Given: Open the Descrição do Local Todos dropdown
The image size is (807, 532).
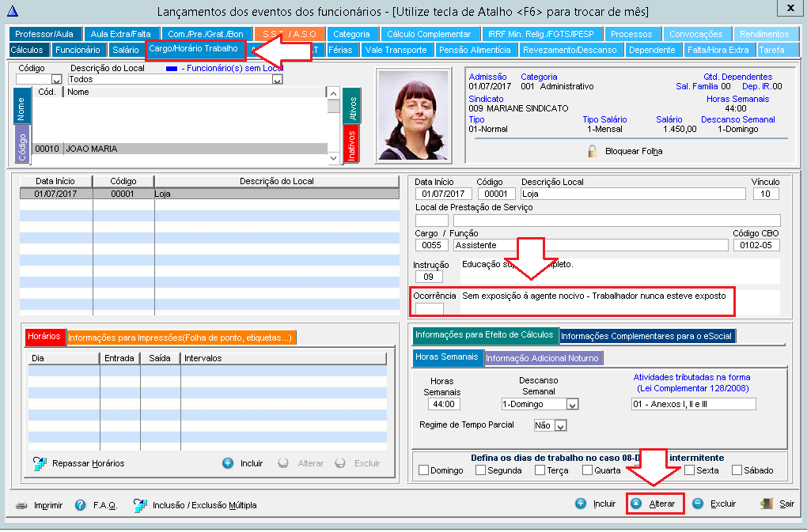Looking at the screenshot, I should coord(278,80).
